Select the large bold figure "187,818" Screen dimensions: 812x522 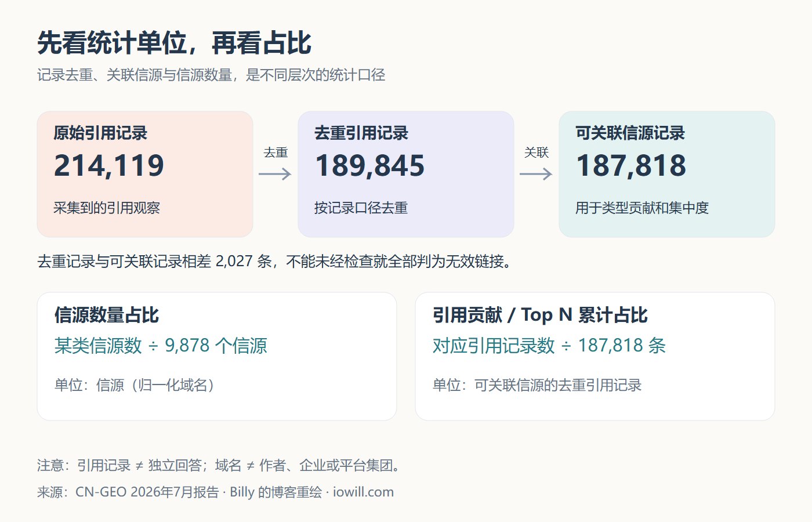[631, 165]
